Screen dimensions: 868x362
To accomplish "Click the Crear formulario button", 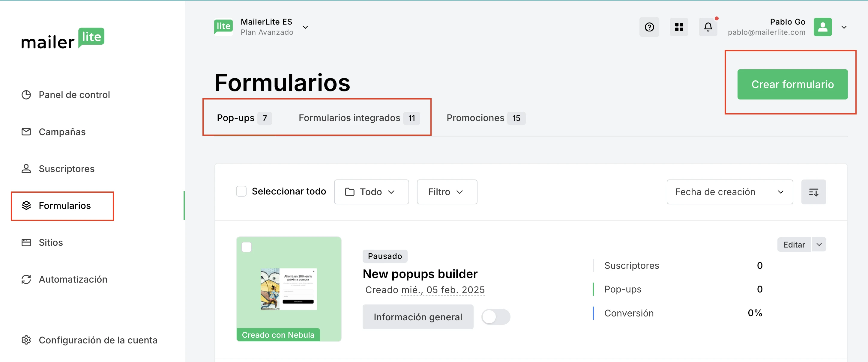I will pos(792,85).
